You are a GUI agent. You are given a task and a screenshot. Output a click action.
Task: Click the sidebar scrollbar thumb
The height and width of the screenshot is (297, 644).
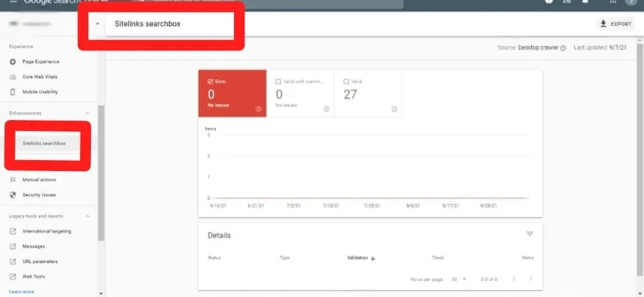[101, 173]
